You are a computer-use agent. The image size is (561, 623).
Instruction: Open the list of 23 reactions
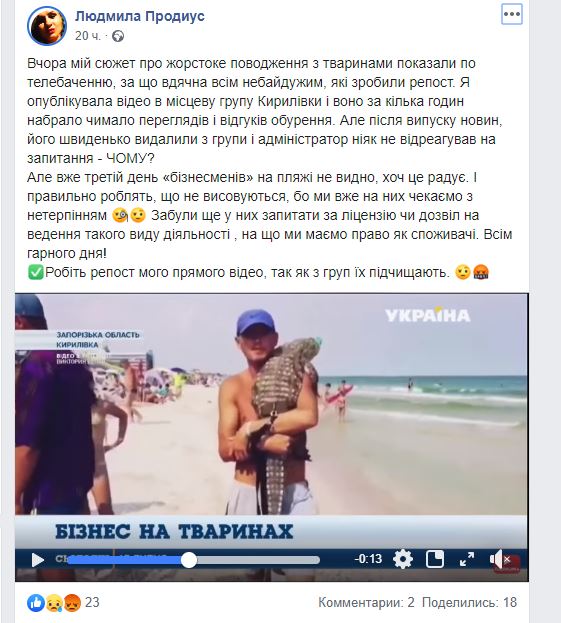[x=92, y=603]
